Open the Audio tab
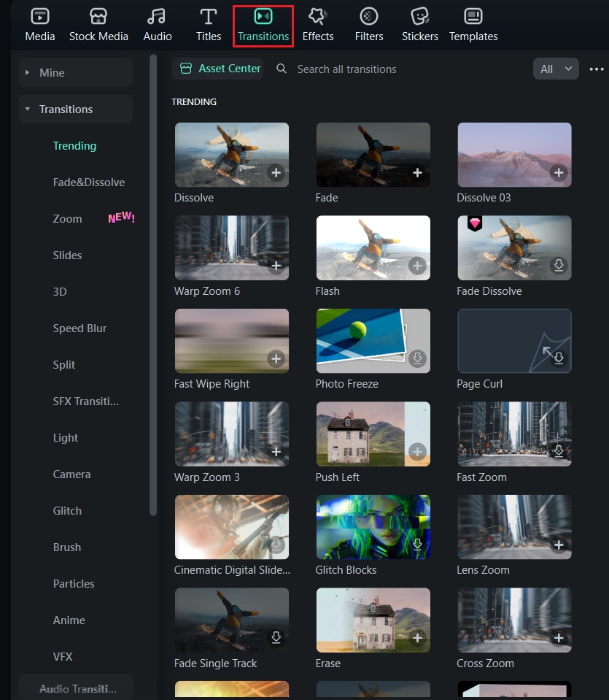 click(157, 26)
